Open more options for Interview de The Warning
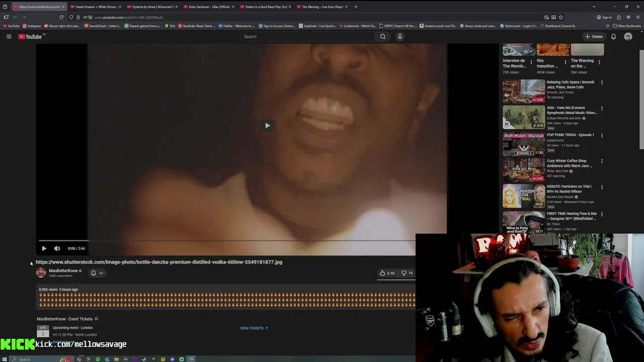The width and height of the screenshot is (644, 362). pyautogui.click(x=531, y=62)
